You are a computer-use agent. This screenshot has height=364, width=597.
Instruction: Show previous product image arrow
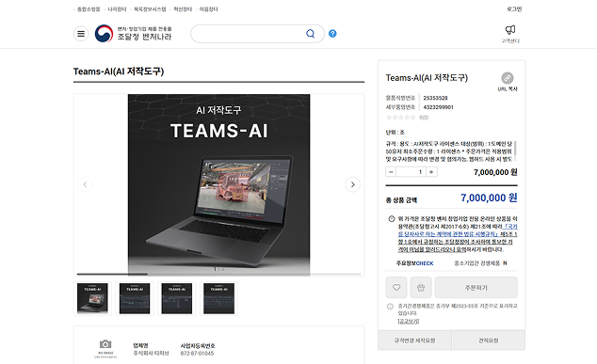(86, 184)
